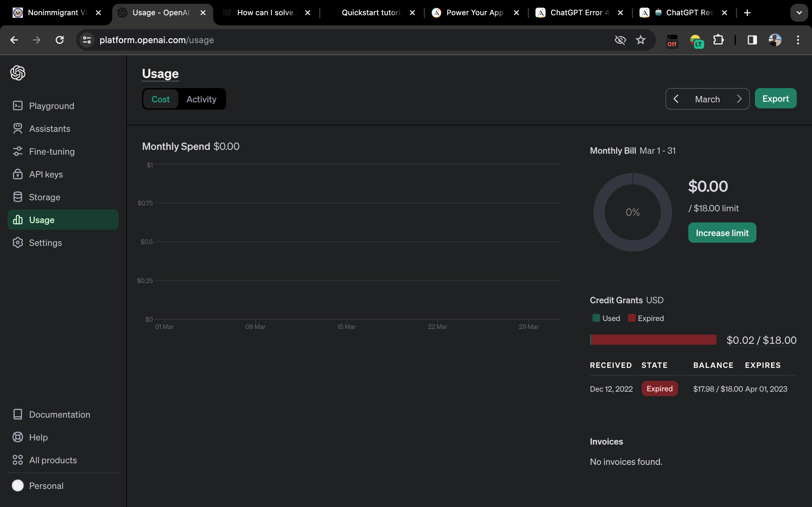The height and width of the screenshot is (507, 812).
Task: Switch to the ChatGPT Error browser tab
Action: 579,13
